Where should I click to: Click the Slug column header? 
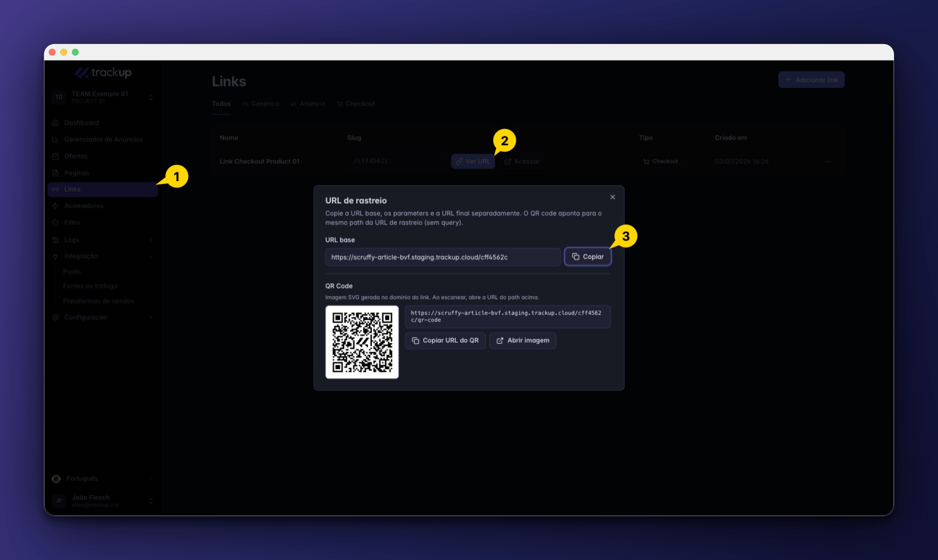point(354,138)
